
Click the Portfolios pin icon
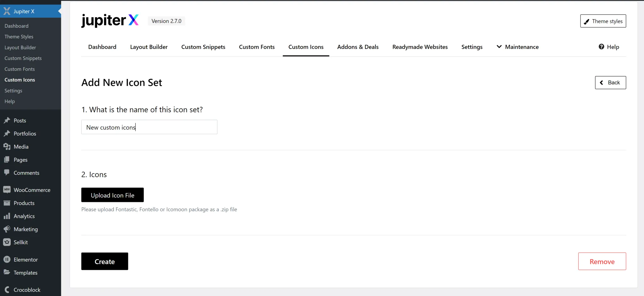(x=7, y=134)
